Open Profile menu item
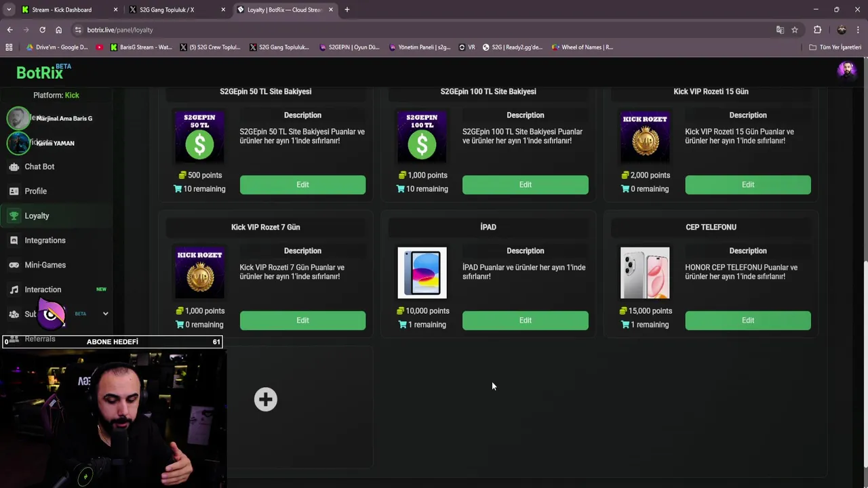This screenshot has width=868, height=488. (x=36, y=191)
